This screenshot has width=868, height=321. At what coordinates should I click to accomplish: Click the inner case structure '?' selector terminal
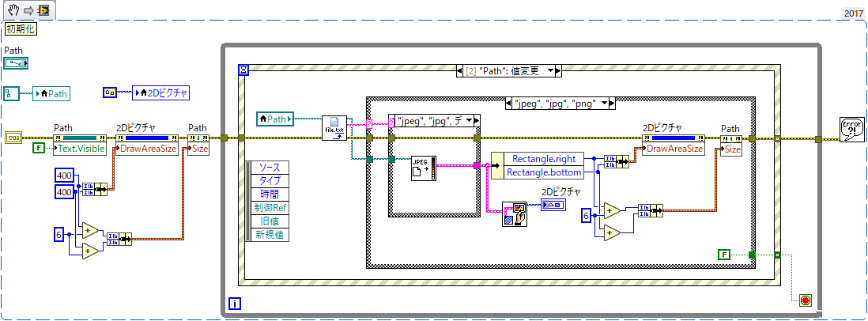(x=392, y=124)
